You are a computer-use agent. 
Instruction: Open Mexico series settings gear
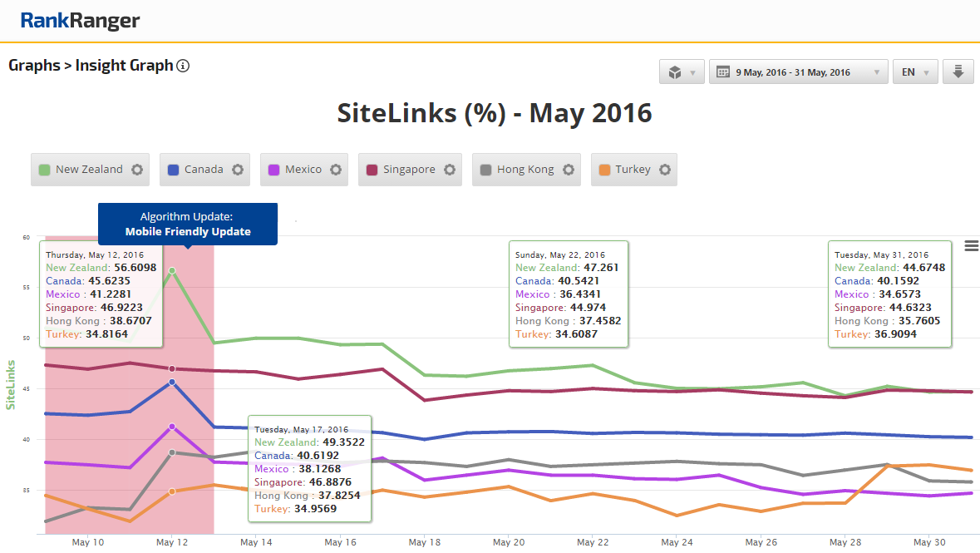[x=336, y=170]
